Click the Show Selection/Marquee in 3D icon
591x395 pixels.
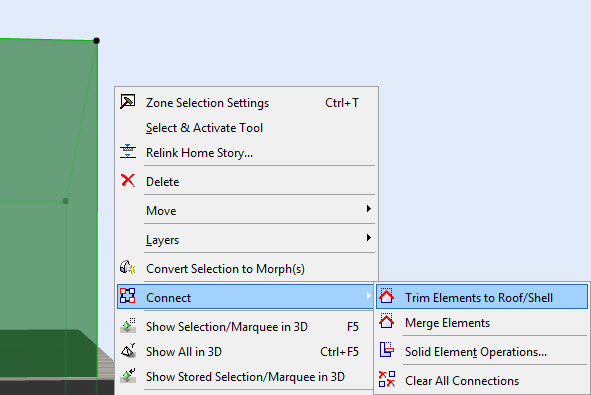tap(128, 325)
